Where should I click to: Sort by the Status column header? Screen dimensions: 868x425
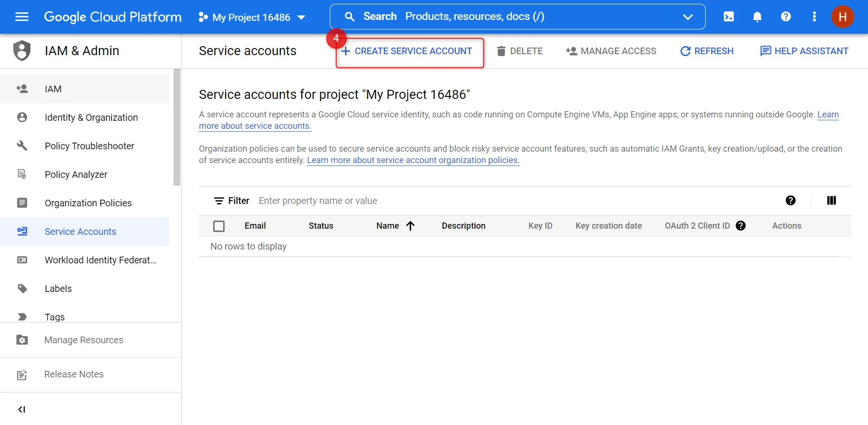[x=321, y=226]
